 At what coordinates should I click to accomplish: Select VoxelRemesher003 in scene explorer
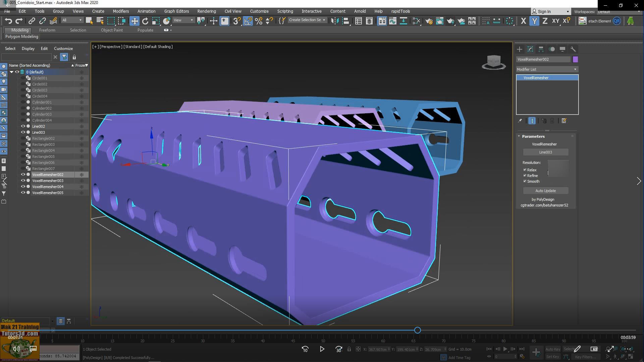click(x=48, y=181)
